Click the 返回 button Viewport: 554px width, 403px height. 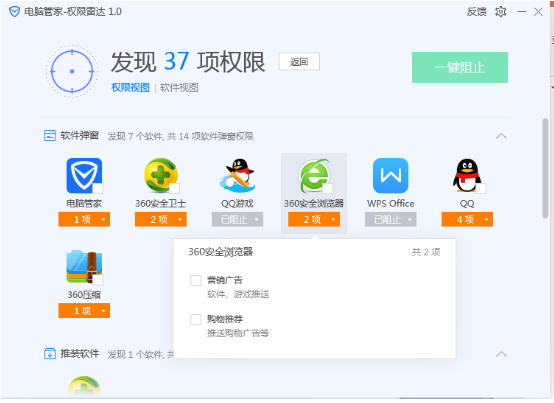[x=299, y=61]
